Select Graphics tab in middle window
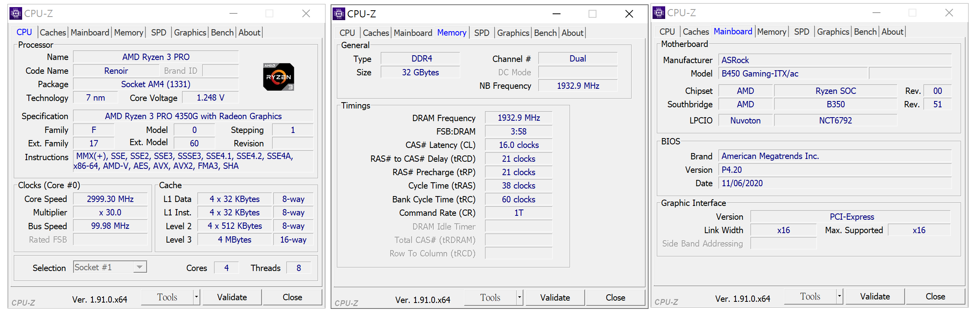Screen dimensions: 980x316 point(513,33)
